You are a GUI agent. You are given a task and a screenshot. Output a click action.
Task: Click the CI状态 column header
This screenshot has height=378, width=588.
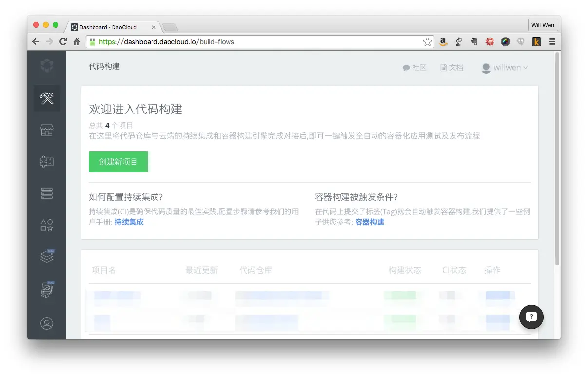click(454, 270)
